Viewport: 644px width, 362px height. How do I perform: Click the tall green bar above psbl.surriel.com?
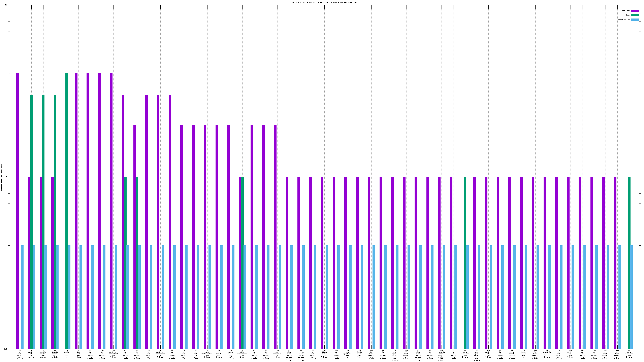[67, 200]
